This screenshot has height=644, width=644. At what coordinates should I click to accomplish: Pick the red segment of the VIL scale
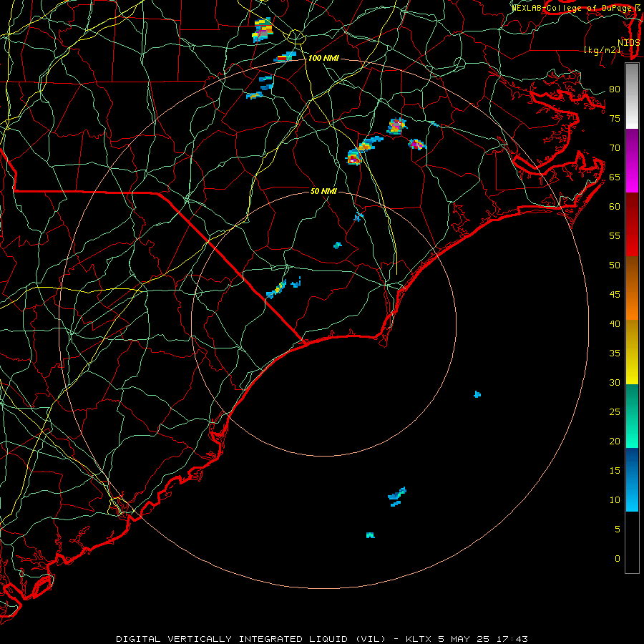point(632,224)
